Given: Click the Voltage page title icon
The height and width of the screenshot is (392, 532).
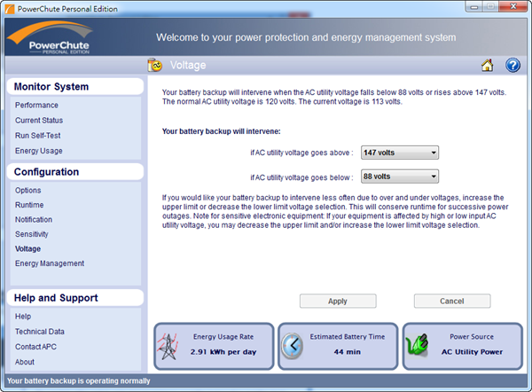Looking at the screenshot, I should (155, 66).
